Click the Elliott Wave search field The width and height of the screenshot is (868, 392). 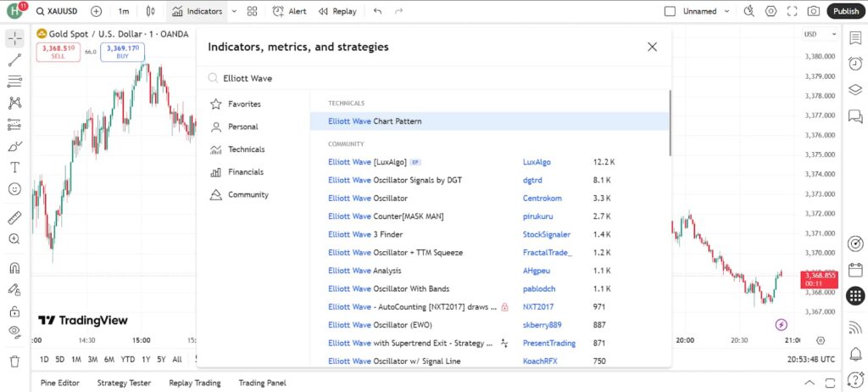pyautogui.click(x=435, y=78)
